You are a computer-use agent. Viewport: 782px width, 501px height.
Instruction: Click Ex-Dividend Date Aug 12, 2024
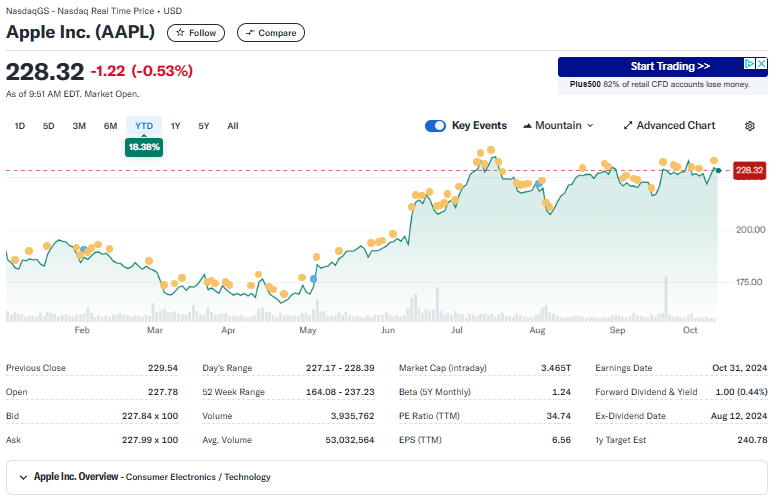point(739,416)
